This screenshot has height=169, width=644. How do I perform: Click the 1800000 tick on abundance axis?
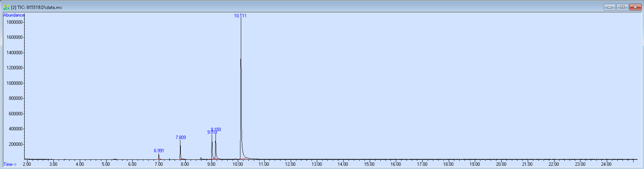coord(14,22)
